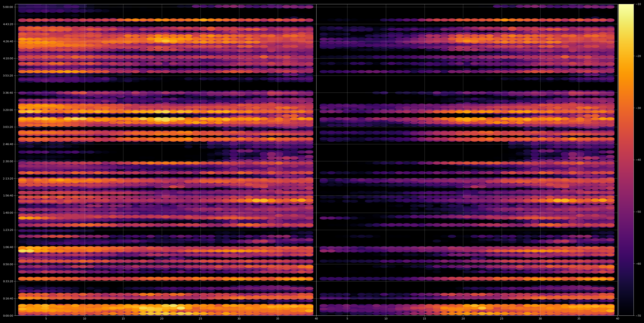This screenshot has height=323, width=644.
Task: Select the 0:00:00 time axis label
Action: (8, 315)
